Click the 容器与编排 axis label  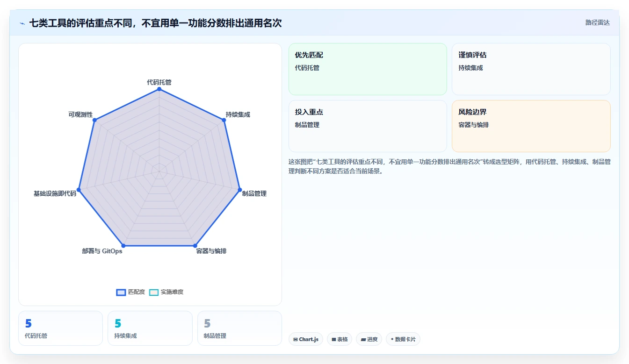coord(211,251)
